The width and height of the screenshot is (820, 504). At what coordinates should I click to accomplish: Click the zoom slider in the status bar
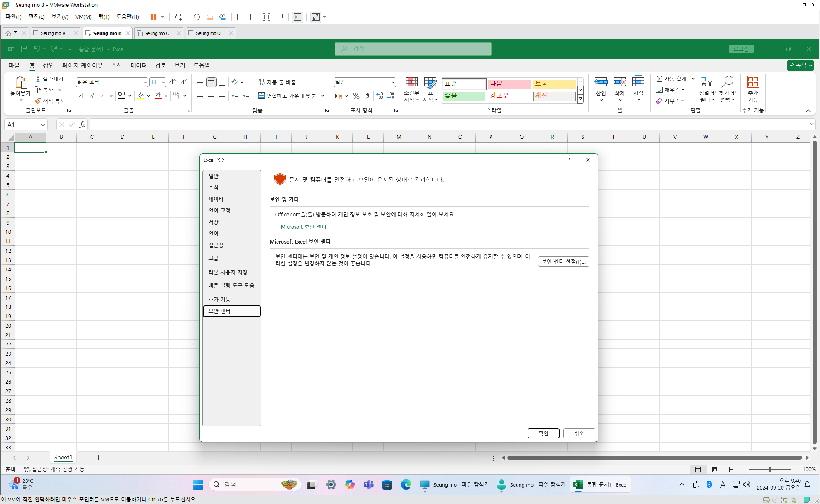coord(770,469)
